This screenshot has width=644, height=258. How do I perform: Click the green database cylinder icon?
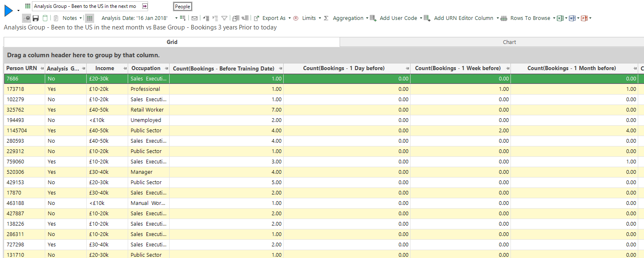click(x=45, y=18)
